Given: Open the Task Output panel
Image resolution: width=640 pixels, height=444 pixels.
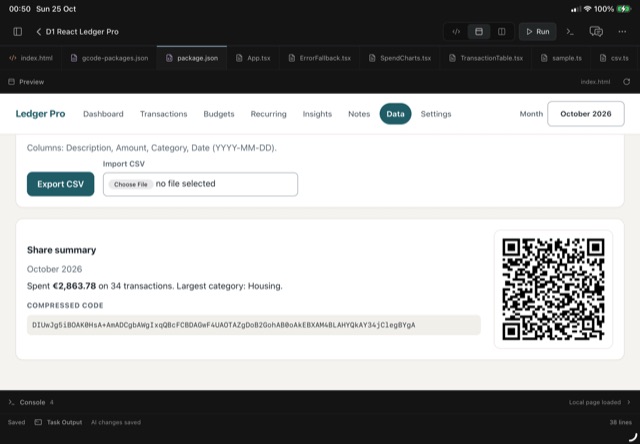Looking at the screenshot, I should tap(59, 422).
